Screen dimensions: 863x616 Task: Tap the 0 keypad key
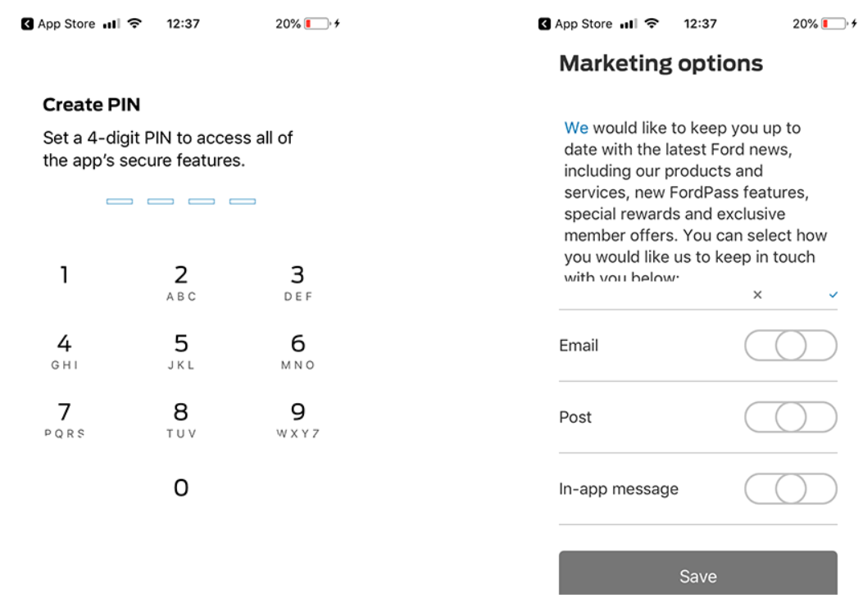coord(181,488)
